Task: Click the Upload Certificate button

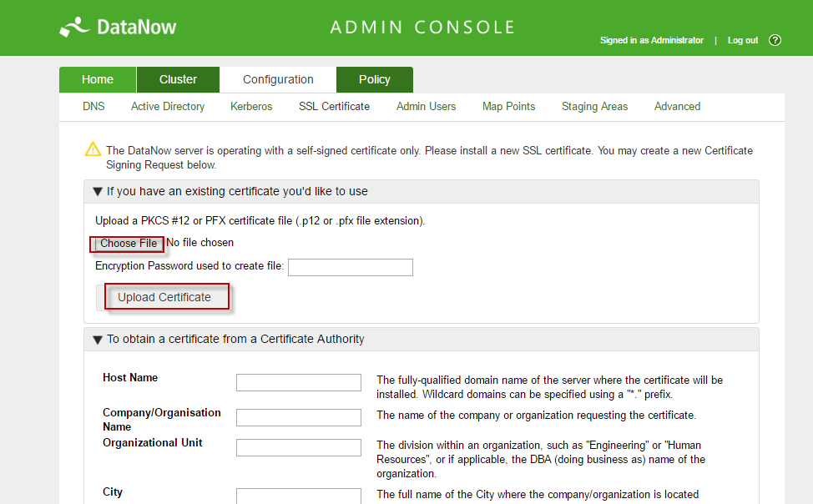Action: [164, 297]
